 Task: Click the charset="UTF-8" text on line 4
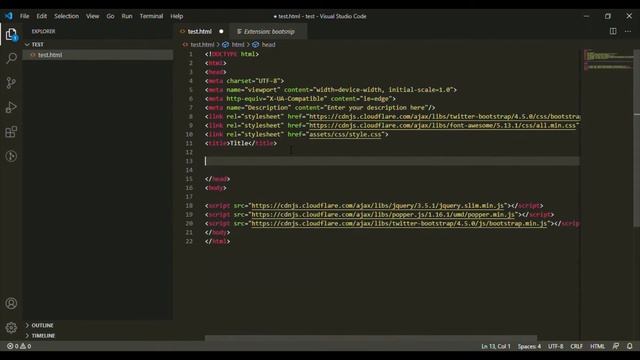pyautogui.click(x=253, y=81)
